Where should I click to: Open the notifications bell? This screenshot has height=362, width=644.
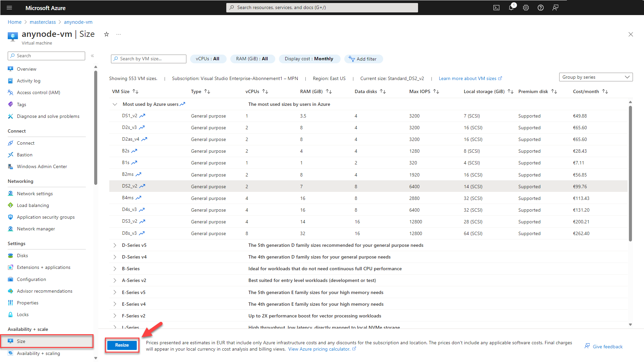pyautogui.click(x=511, y=7)
